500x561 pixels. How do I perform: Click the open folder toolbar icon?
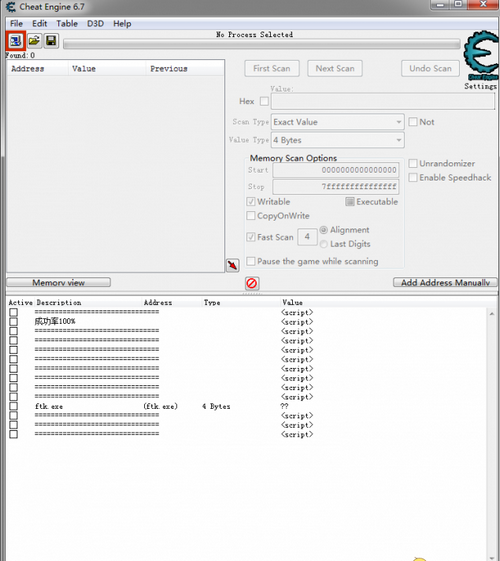point(34,40)
